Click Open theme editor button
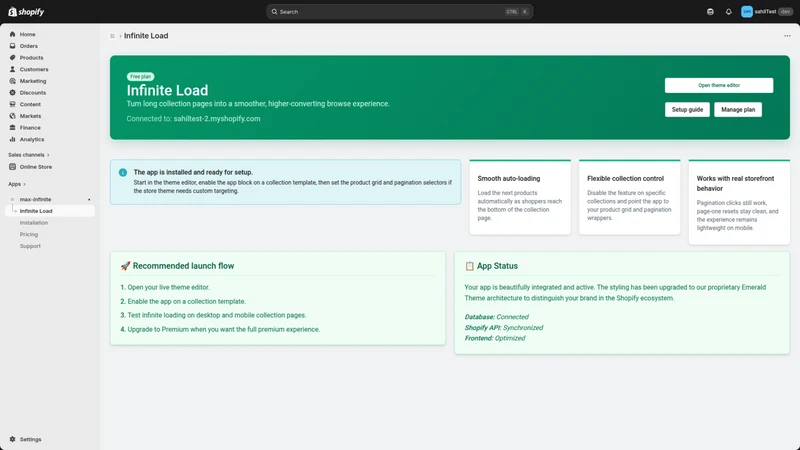 718,85
